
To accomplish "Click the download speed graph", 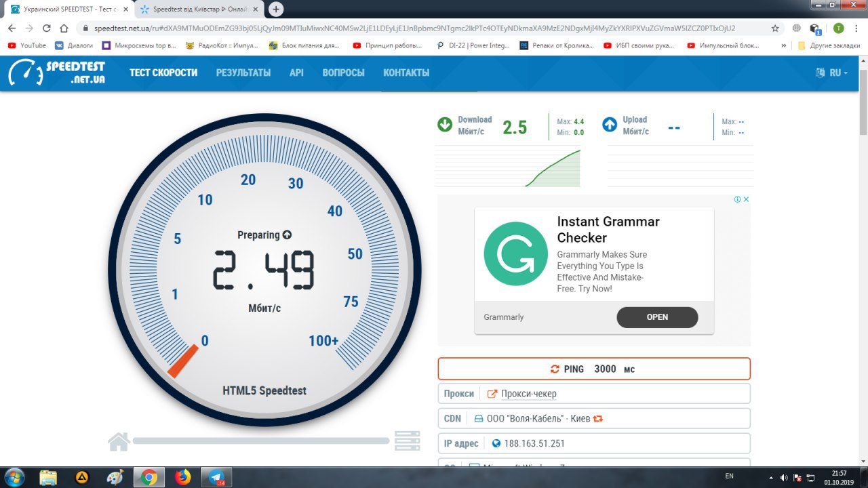I will click(x=507, y=166).
